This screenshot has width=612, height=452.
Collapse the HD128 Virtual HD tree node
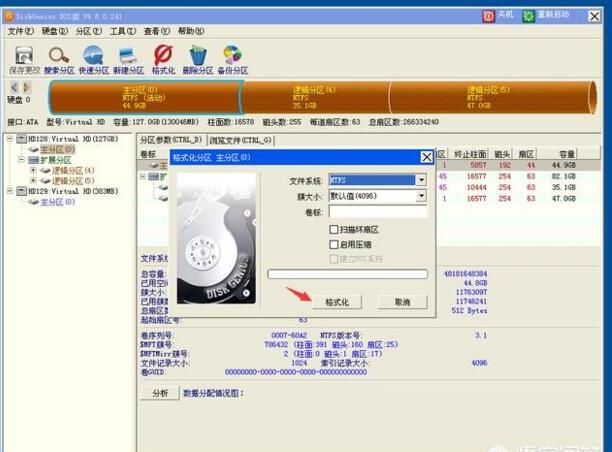pyautogui.click(x=9, y=139)
